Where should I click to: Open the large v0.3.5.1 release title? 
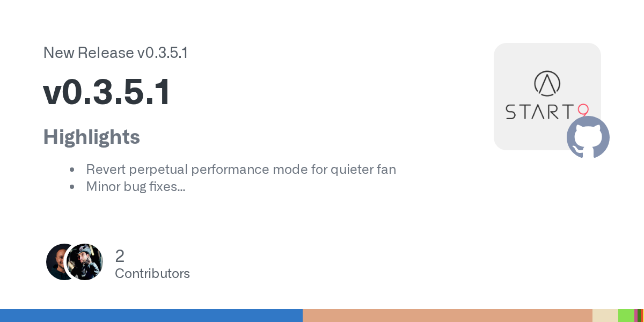(x=107, y=92)
